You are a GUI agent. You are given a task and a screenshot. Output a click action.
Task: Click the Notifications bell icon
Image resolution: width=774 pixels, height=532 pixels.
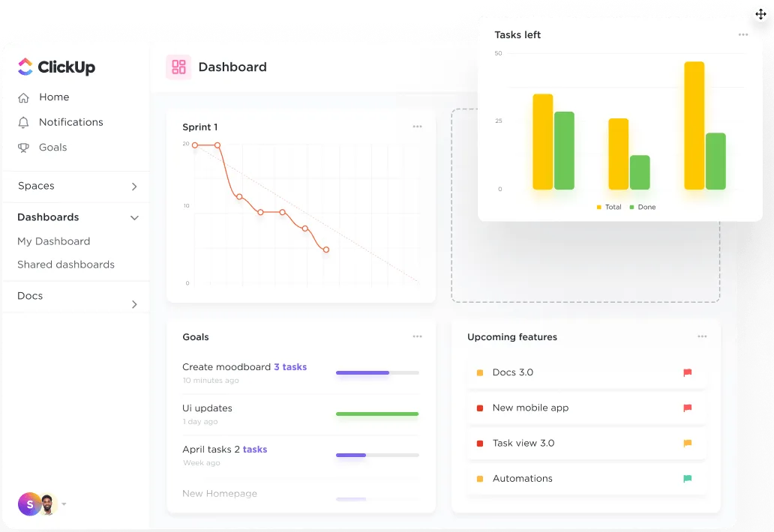[23, 122]
